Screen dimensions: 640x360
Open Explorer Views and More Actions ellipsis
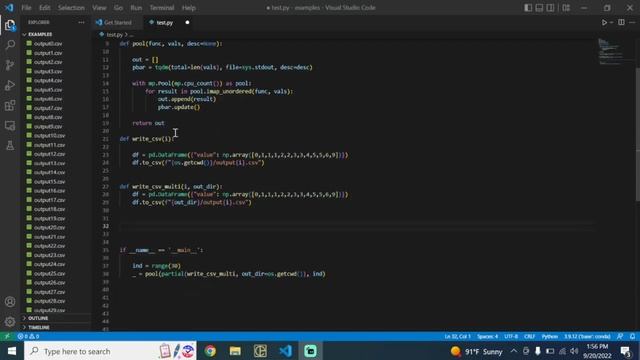(x=81, y=22)
